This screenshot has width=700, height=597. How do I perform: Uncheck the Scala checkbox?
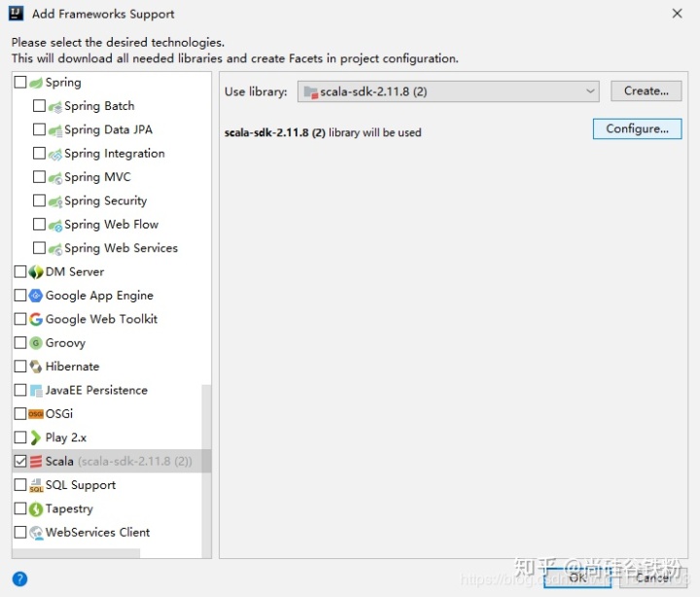tap(20, 461)
